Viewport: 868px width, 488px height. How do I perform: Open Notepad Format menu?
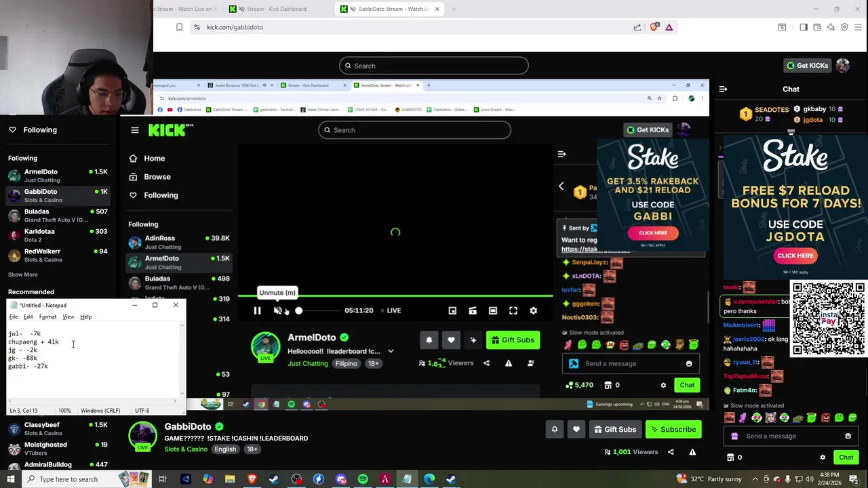pos(47,317)
